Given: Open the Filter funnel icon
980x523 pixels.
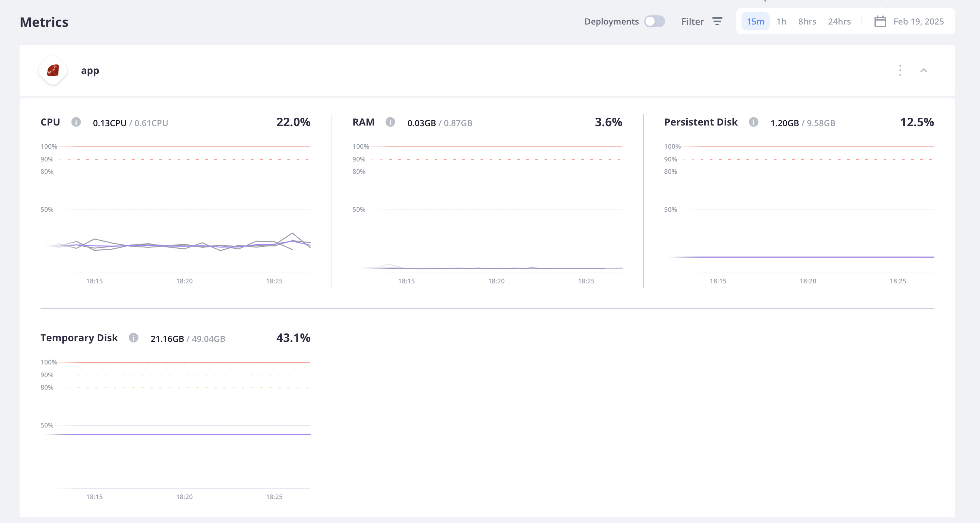Looking at the screenshot, I should pyautogui.click(x=717, y=21).
